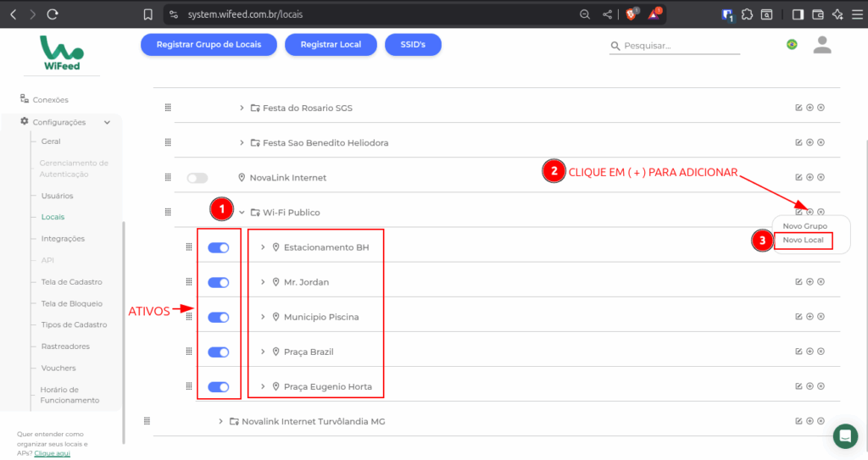Click the Pesquisar search field
This screenshot has width=868, height=460.
674,46
